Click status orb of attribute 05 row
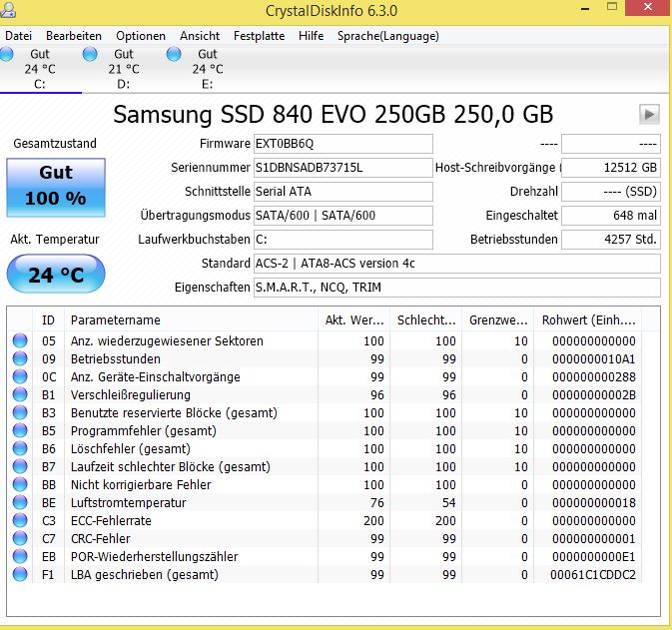The height and width of the screenshot is (630, 672). pyautogui.click(x=20, y=340)
